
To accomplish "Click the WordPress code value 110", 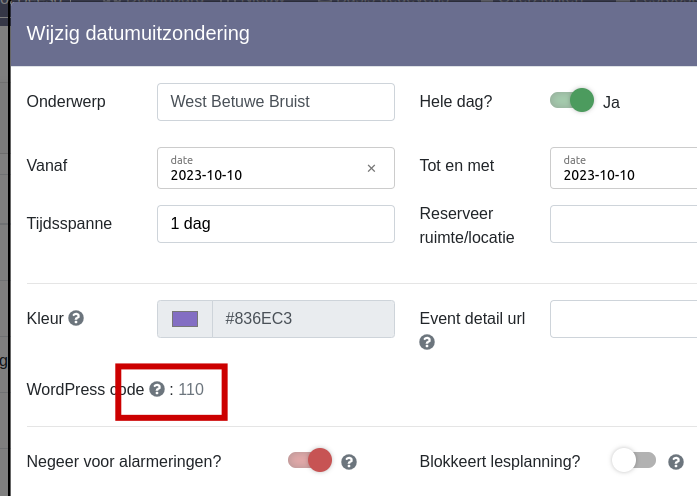I will 191,389.
